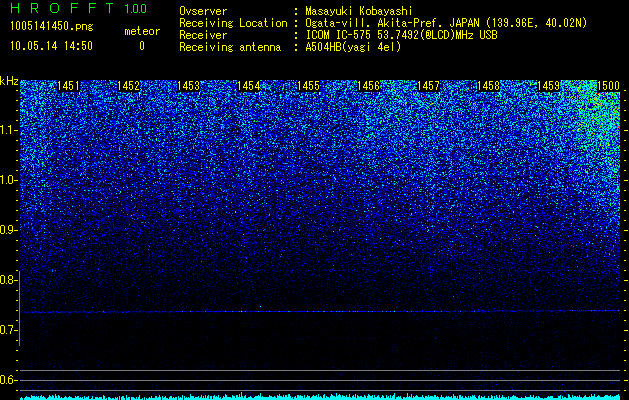Click the A504HB(yagi 4el) antenna value
Viewport: 629px width, 400px height.
click(x=353, y=47)
